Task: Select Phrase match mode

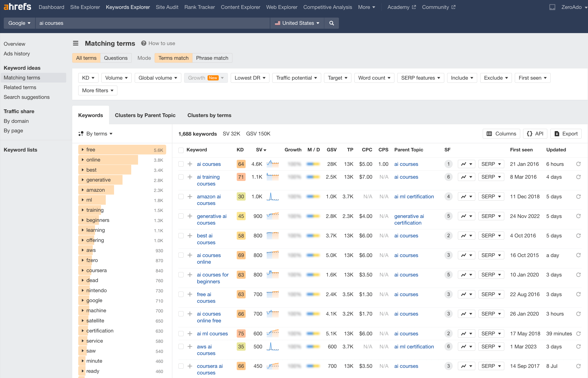Action: coord(212,58)
